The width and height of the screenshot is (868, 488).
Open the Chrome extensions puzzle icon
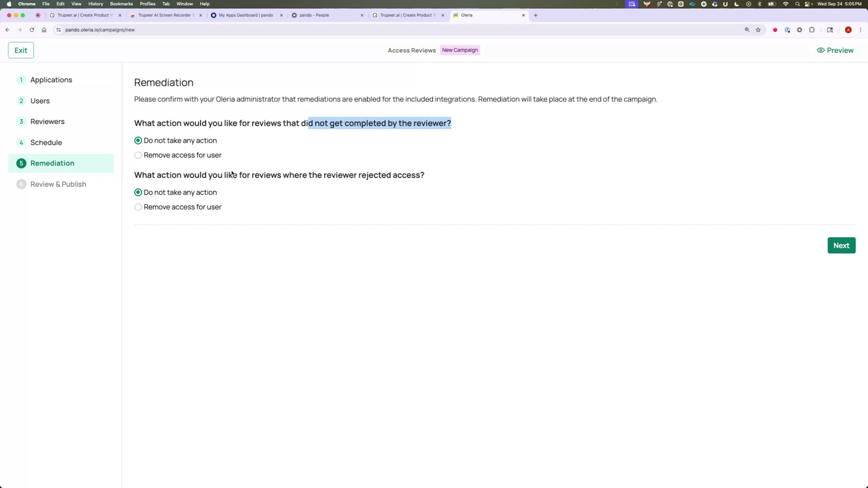point(812,30)
